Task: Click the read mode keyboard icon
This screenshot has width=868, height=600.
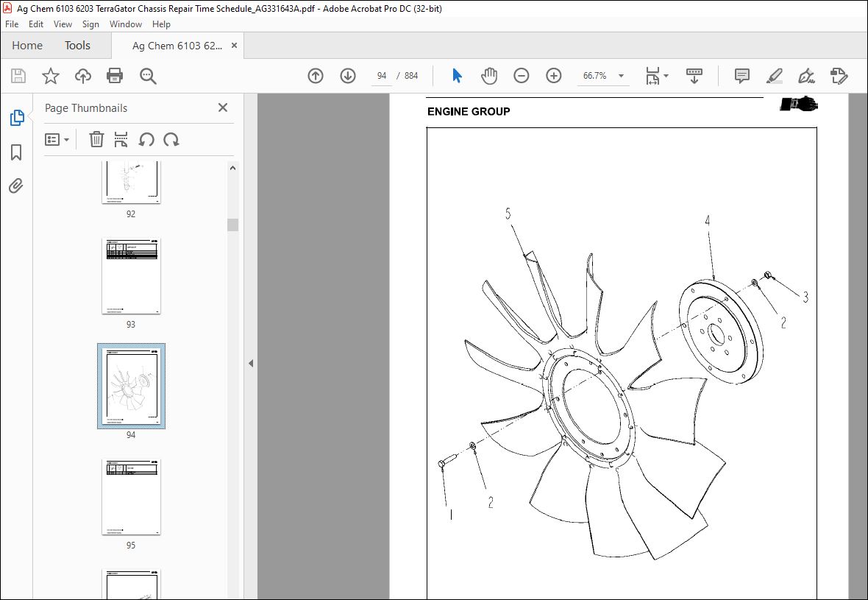Action: (694, 76)
